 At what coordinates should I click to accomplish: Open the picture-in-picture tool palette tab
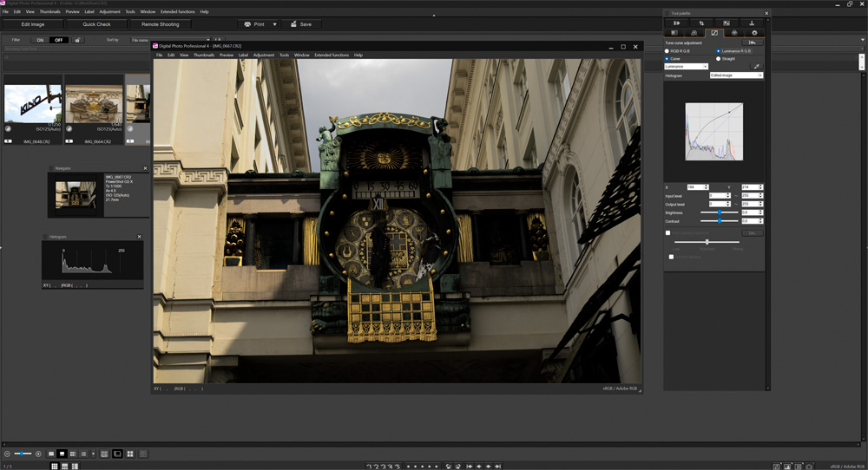coord(727,23)
